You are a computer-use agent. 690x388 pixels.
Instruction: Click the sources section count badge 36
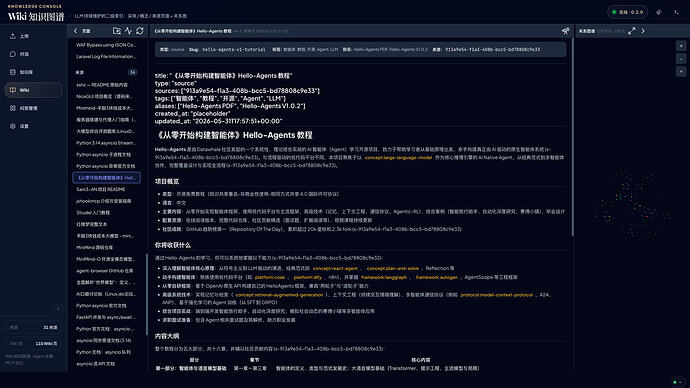[132, 72]
